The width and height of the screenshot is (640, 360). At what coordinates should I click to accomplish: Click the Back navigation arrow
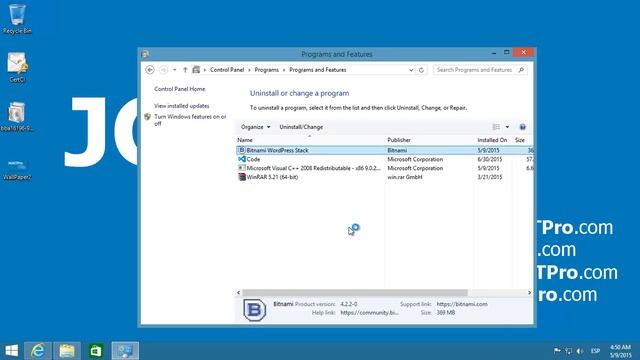pyautogui.click(x=150, y=70)
